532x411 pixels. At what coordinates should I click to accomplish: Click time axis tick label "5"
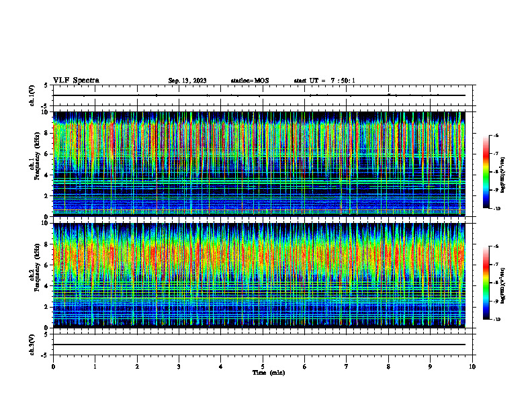click(x=263, y=367)
